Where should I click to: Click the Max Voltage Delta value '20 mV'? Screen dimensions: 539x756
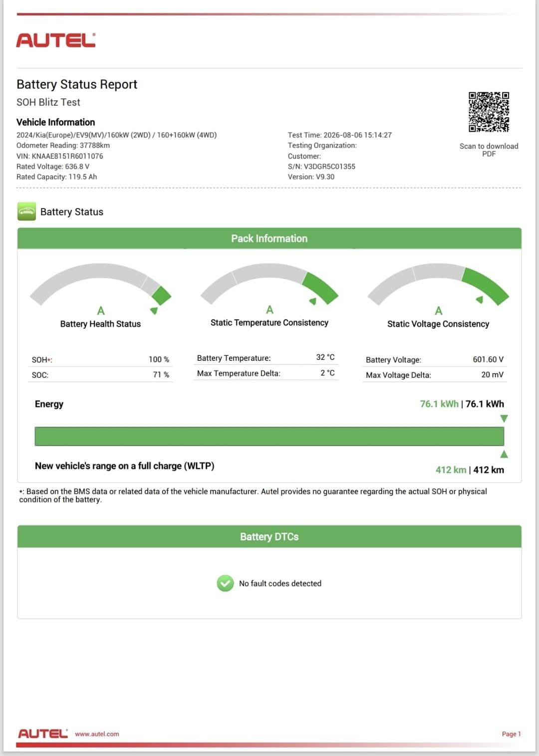click(492, 374)
